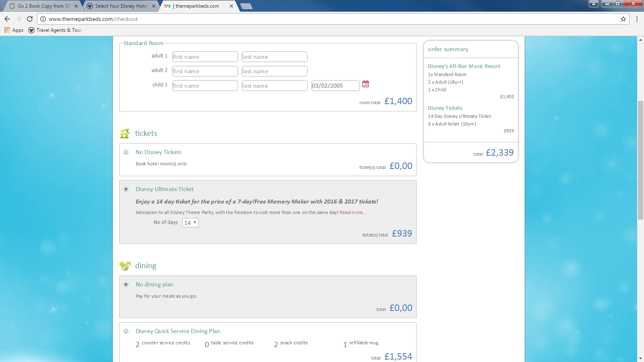Viewport: 644px width, 362px height.
Task: Click the adult 2 first name field
Action: (205, 71)
